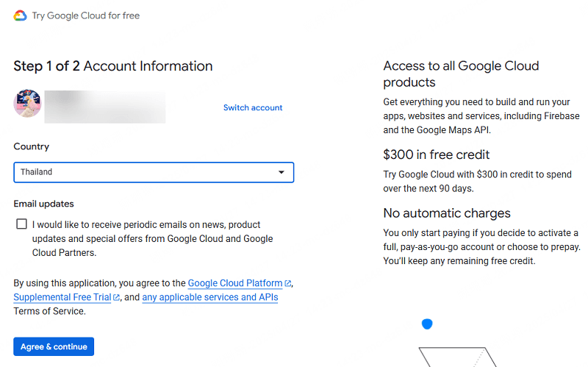The width and height of the screenshot is (588, 367).
Task: Click the $300 in free credit heading
Action: point(436,154)
